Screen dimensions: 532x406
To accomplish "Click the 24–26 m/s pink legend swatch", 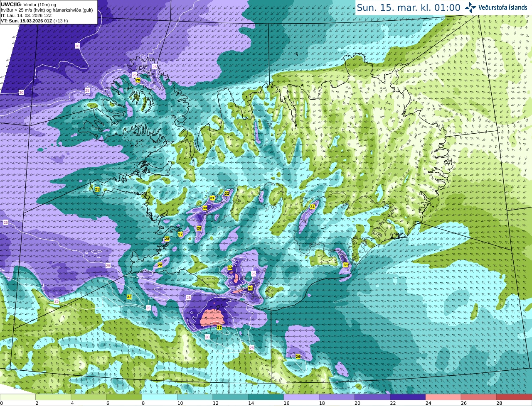I will [x=443, y=397].
